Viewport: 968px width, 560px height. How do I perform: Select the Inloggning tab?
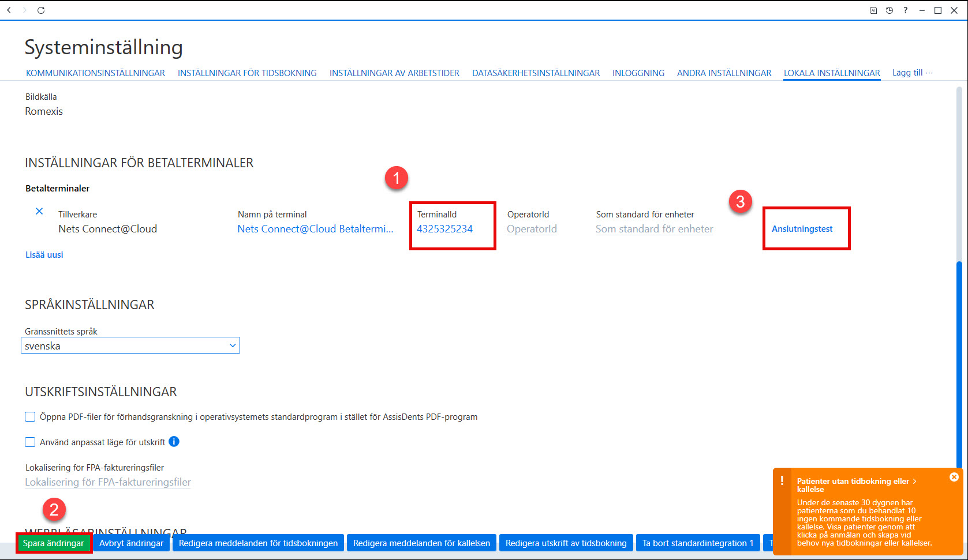pos(638,73)
